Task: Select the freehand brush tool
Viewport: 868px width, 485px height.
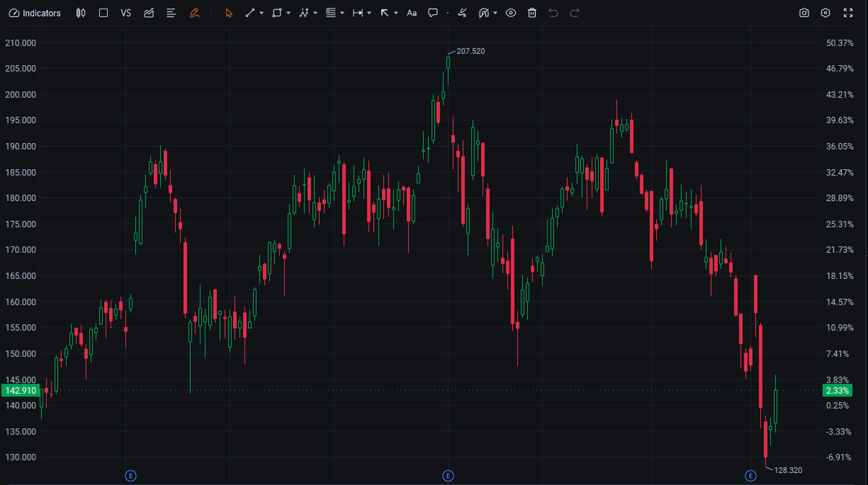Action: [x=462, y=13]
